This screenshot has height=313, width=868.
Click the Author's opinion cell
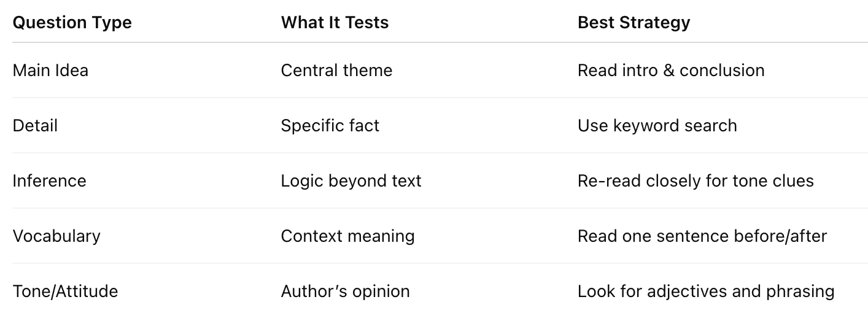[345, 291]
